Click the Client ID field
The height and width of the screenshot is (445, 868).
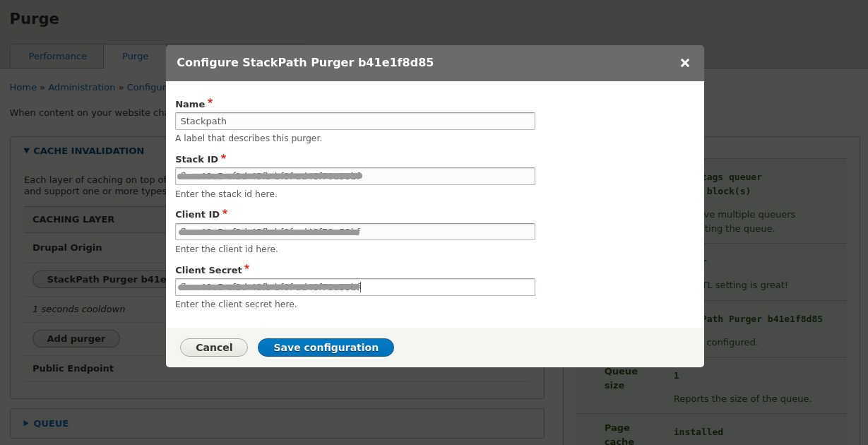pyautogui.click(x=355, y=231)
